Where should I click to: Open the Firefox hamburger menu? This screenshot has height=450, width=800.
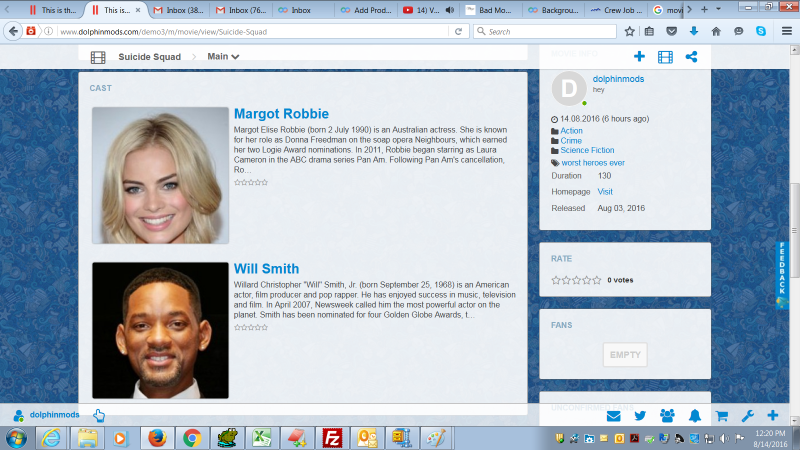787,31
